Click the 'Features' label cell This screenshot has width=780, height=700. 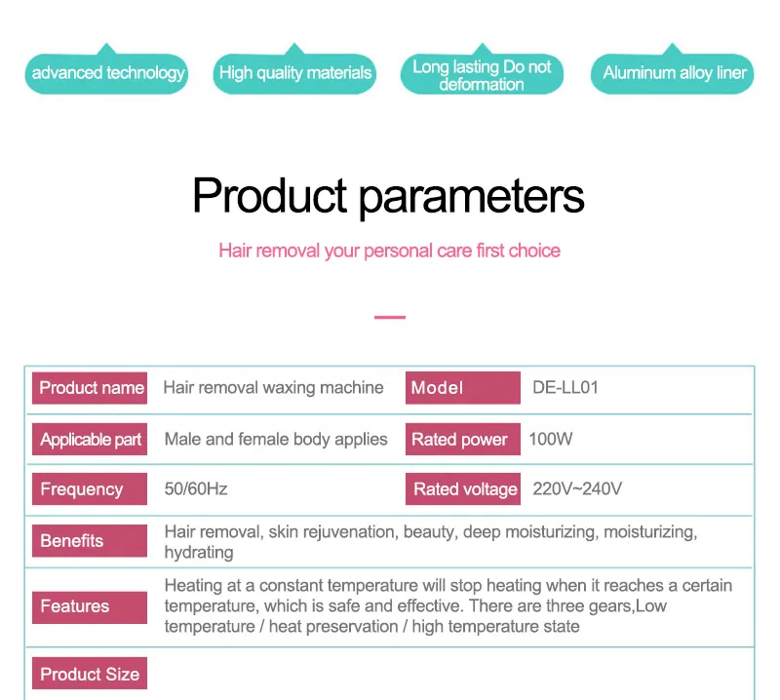click(90, 607)
